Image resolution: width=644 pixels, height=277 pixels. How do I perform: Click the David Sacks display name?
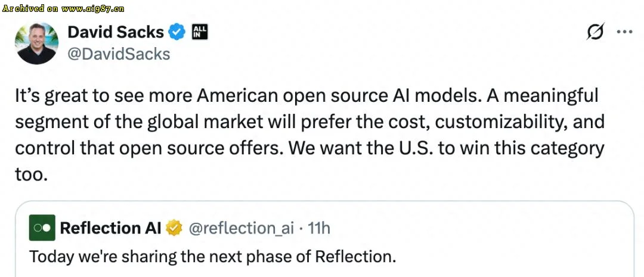[x=115, y=32]
